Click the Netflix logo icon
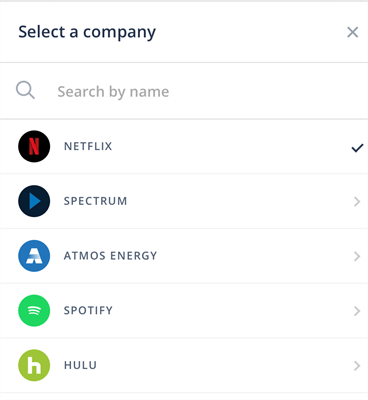 [x=34, y=146]
